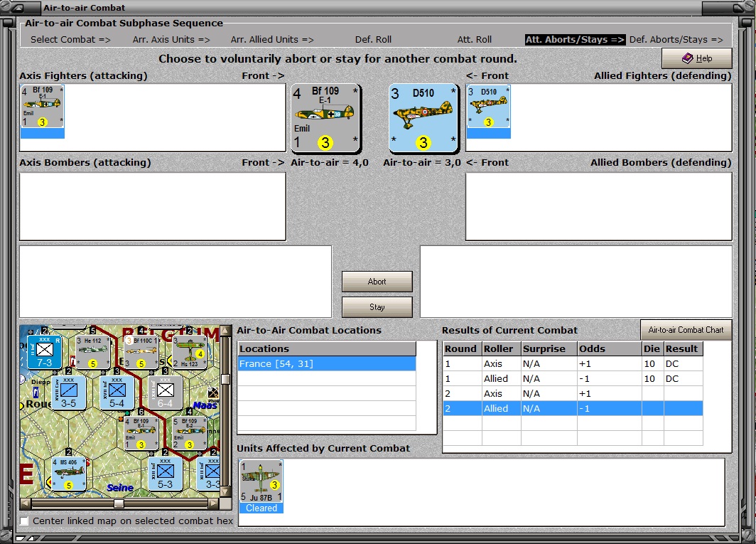
Task: Click the map horizontal scrollbar thumb
Action: [119, 504]
